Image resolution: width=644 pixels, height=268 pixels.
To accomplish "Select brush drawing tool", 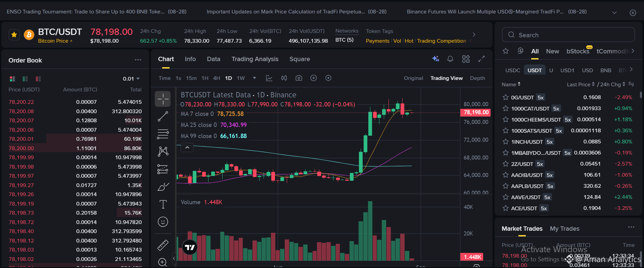I will tap(163, 187).
